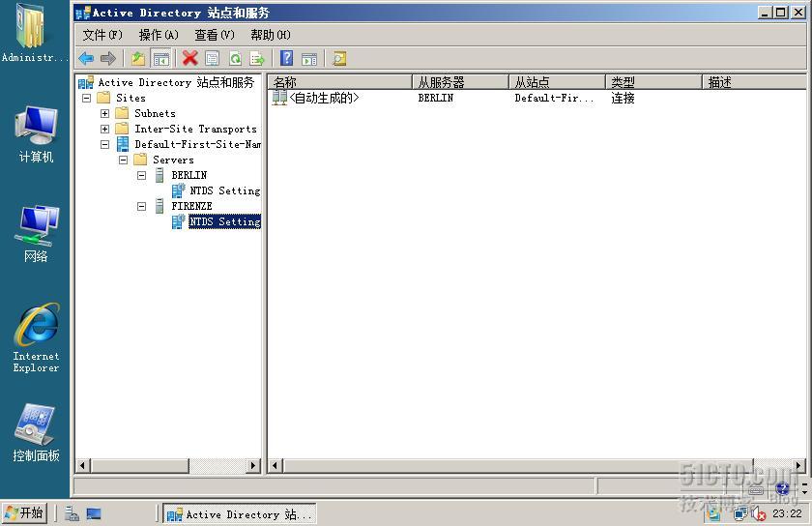This screenshot has width=812, height=526.
Task: Click Default-First-Site-Name site icon
Action: coord(123,144)
